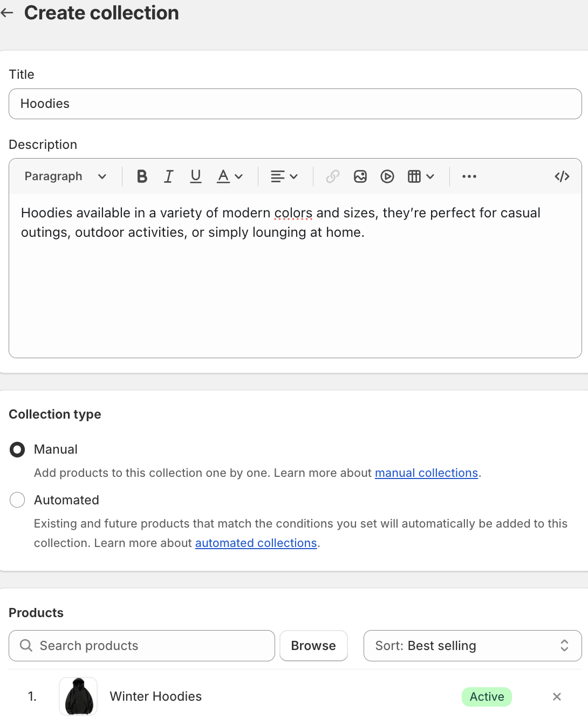This screenshot has width=588, height=725.
Task: Open more formatting options ellipsis
Action: [x=469, y=176]
